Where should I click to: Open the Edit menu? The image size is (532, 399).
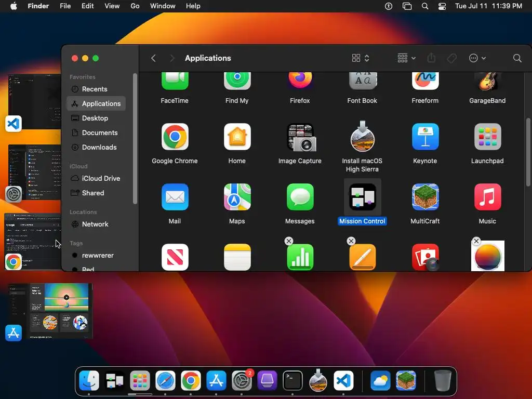87,6
